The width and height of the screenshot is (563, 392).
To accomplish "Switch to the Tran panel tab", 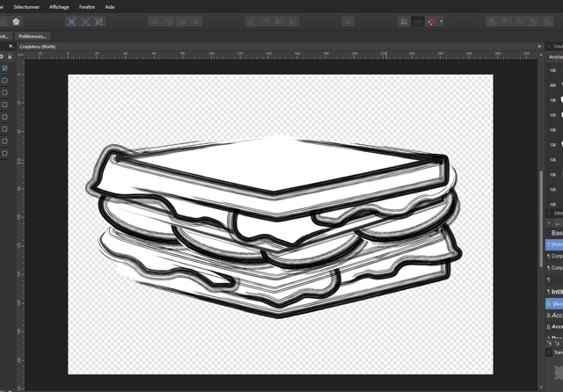I will click(x=558, y=353).
